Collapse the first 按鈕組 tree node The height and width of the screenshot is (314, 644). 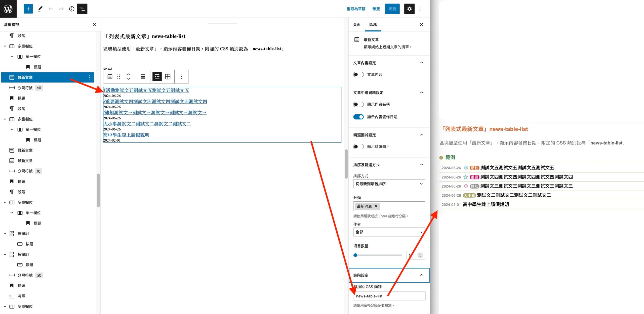[x=5, y=234]
